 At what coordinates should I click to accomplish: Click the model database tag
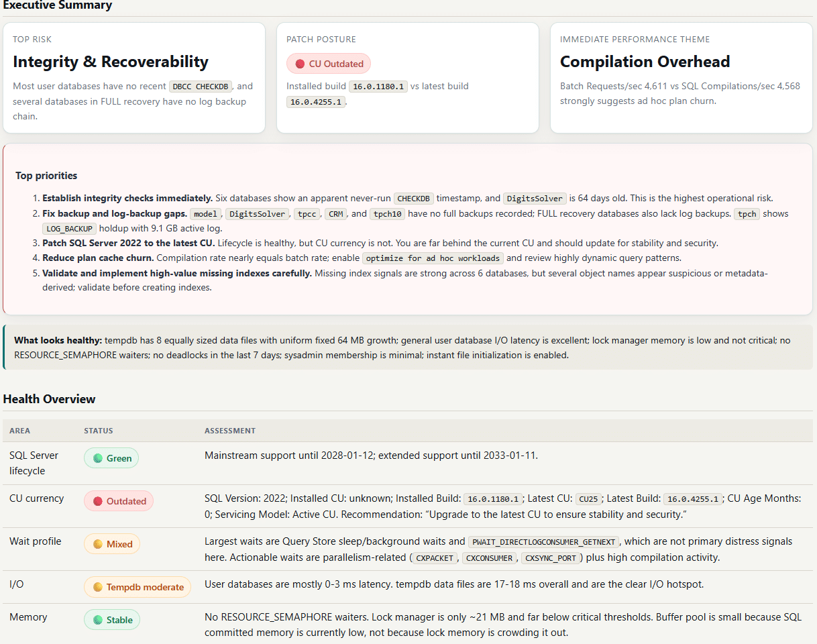pyautogui.click(x=205, y=214)
